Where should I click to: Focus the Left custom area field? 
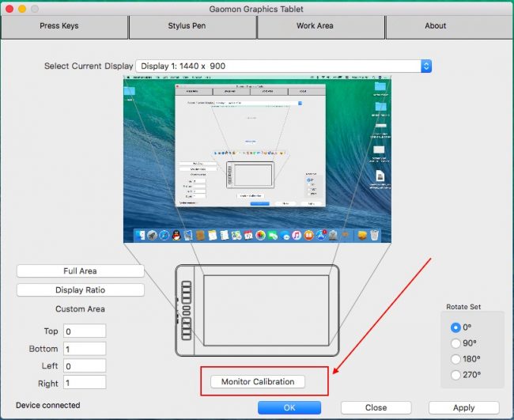tap(85, 365)
